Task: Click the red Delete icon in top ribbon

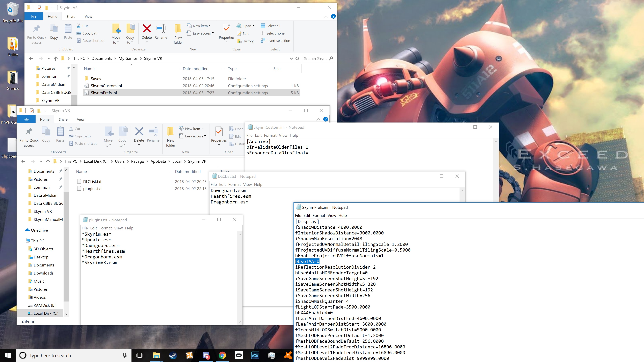Action: point(147,29)
